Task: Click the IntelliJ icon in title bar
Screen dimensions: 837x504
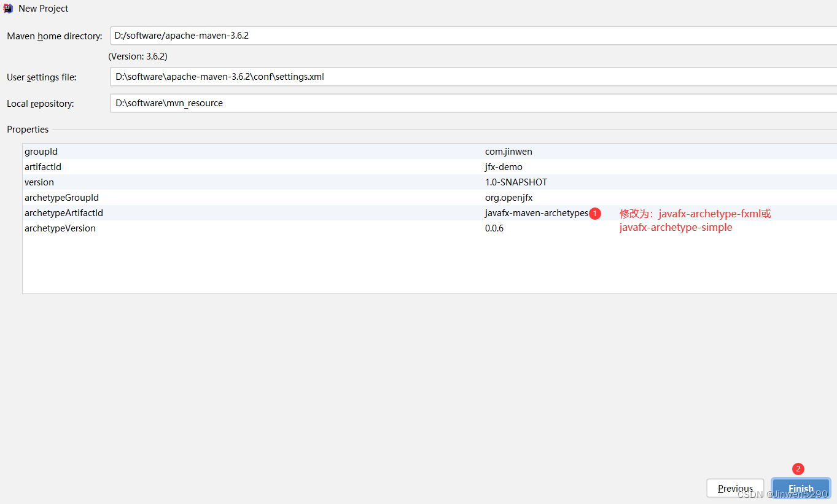Action: click(8, 8)
